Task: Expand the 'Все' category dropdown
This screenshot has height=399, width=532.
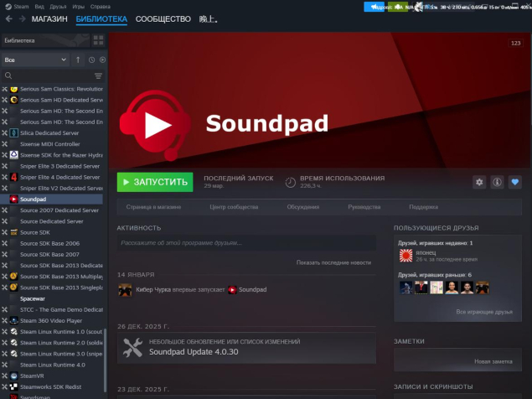Action: pyautogui.click(x=34, y=60)
